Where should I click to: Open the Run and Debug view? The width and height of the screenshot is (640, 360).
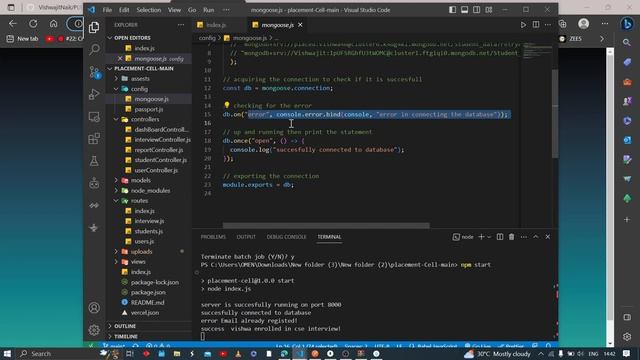(x=94, y=94)
